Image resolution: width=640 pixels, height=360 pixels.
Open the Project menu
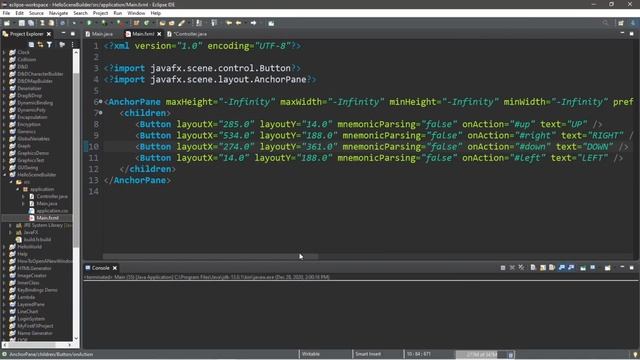(100, 13)
